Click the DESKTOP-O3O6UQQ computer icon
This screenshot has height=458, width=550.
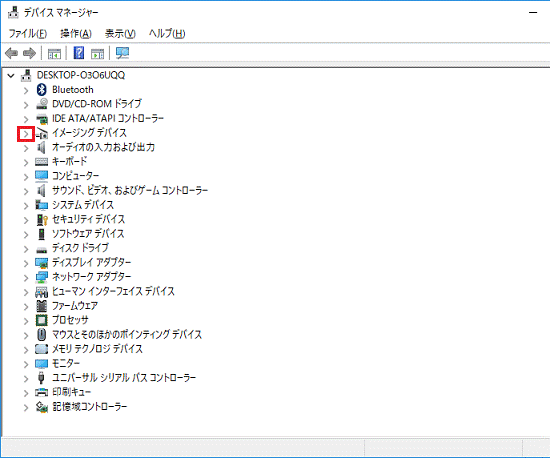pyautogui.click(x=26, y=75)
